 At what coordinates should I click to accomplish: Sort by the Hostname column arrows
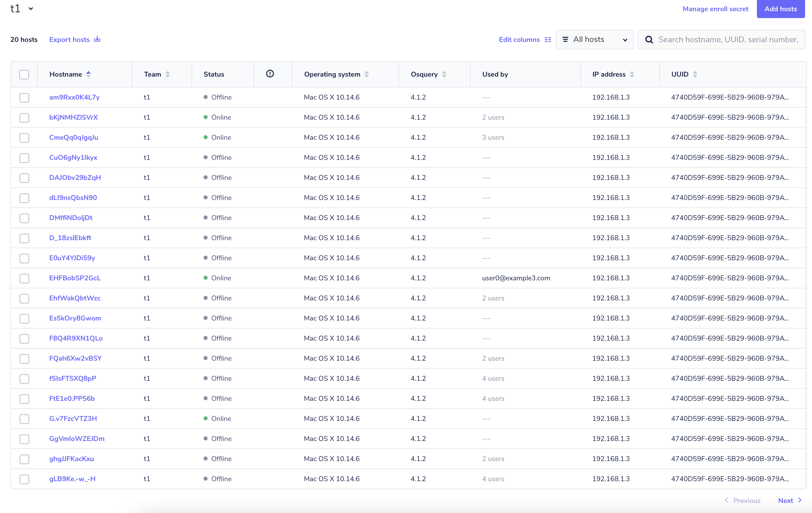88,73
